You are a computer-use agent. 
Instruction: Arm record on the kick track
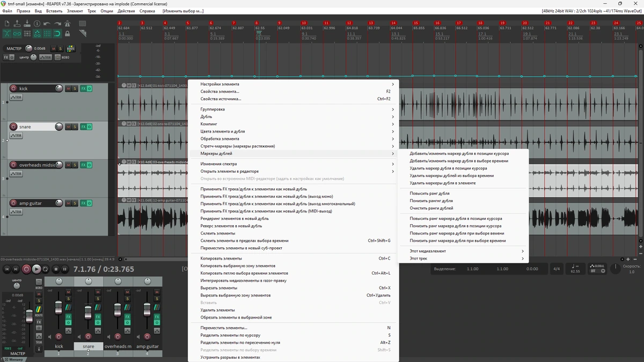point(13,88)
